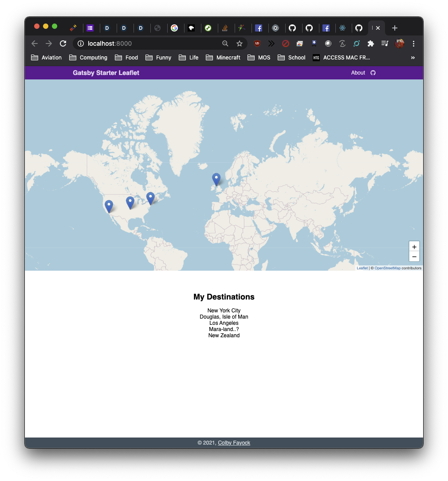This screenshot has height=481, width=448.
Task: Open the browser profile avatar
Action: [399, 43]
